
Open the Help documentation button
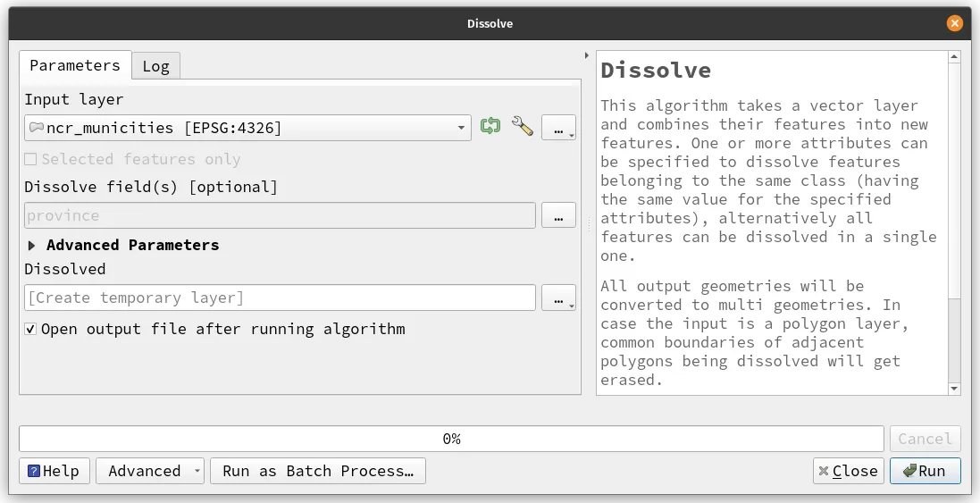coord(54,471)
